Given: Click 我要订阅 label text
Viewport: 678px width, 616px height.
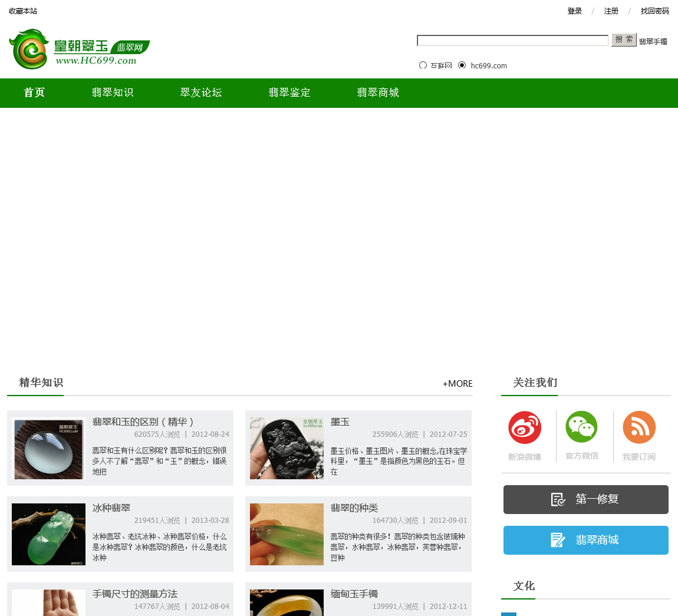Looking at the screenshot, I should point(639,457).
